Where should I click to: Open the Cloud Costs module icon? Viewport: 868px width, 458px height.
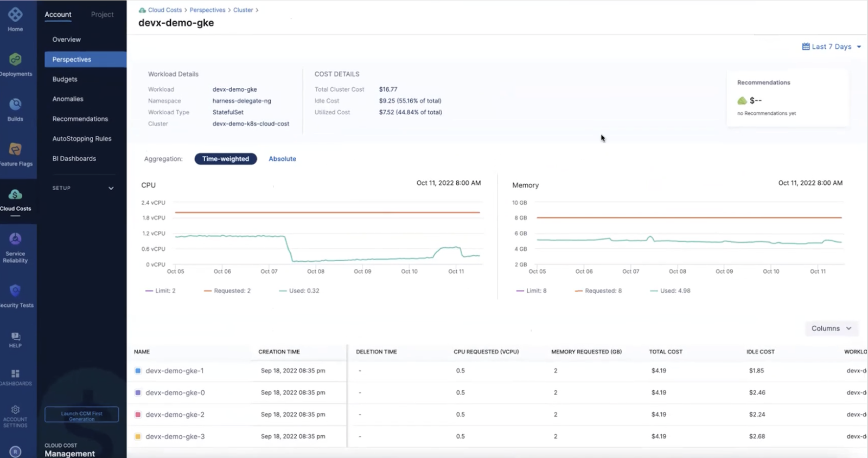(x=15, y=194)
